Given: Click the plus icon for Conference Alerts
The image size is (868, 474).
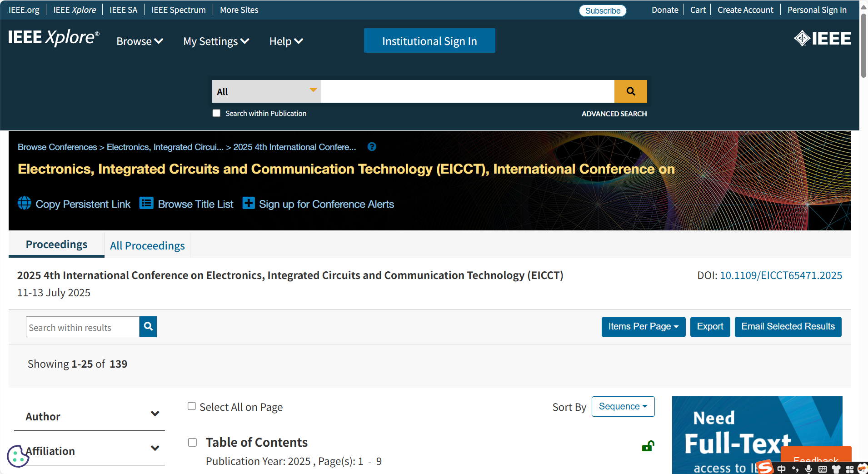Looking at the screenshot, I should [x=249, y=203].
